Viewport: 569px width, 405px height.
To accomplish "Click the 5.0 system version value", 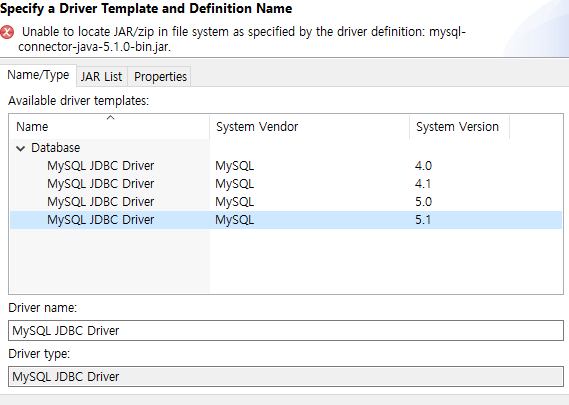I will tap(423, 202).
